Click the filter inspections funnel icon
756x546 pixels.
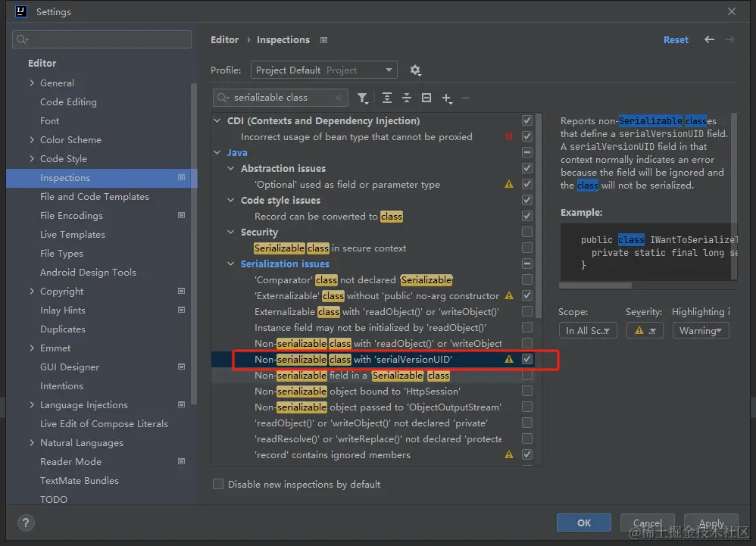pyautogui.click(x=363, y=98)
